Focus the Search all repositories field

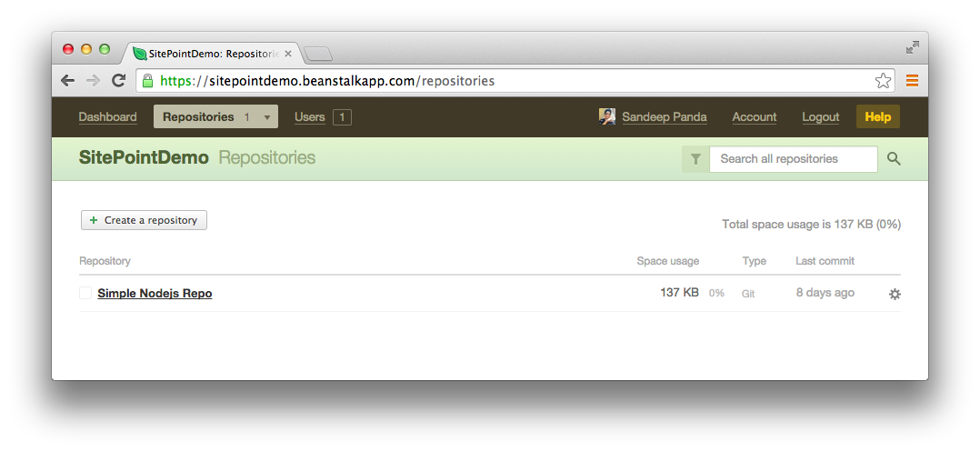pos(793,159)
